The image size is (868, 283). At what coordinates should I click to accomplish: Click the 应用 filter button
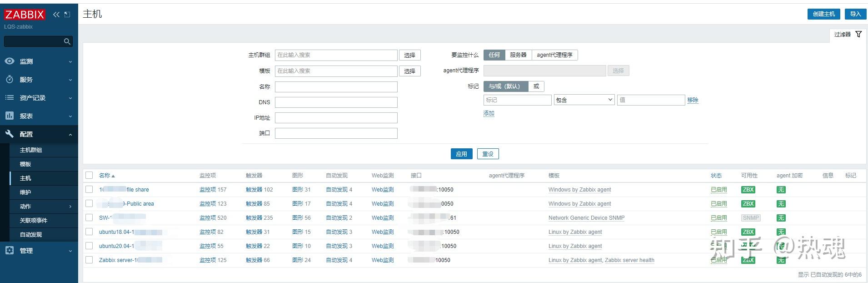click(x=461, y=154)
